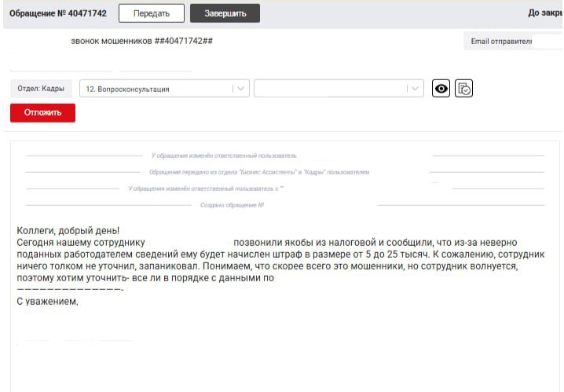Click the Email отправителя field

[514, 42]
